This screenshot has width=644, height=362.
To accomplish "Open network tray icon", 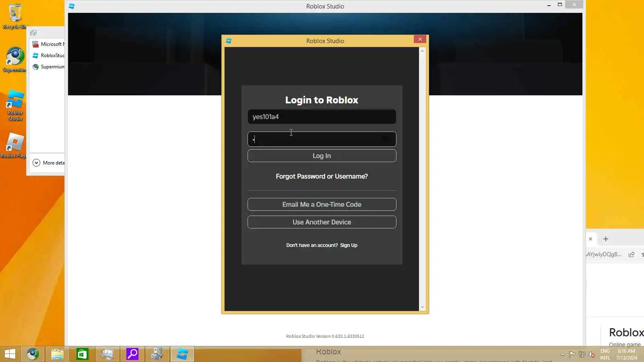I will (582, 354).
